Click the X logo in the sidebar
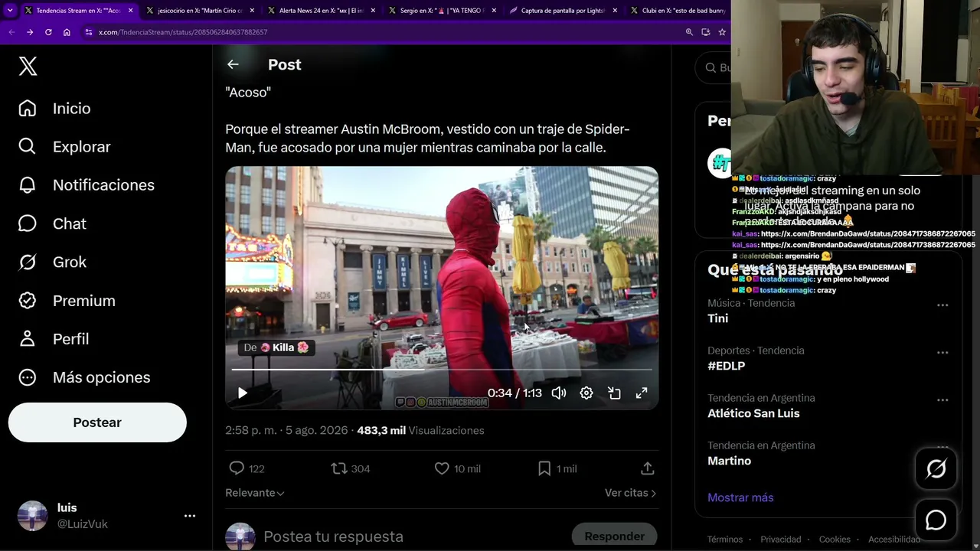The image size is (980, 551). coord(28,67)
